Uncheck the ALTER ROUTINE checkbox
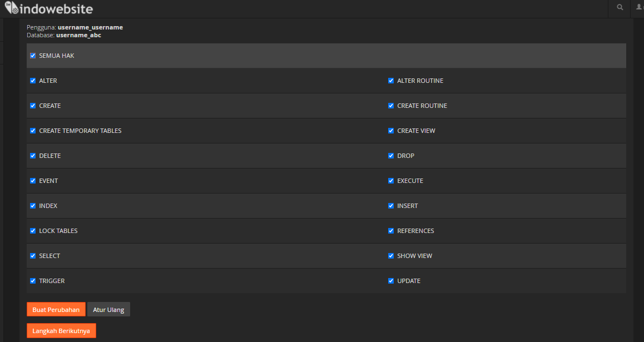Image resolution: width=644 pixels, height=342 pixels. [x=391, y=81]
